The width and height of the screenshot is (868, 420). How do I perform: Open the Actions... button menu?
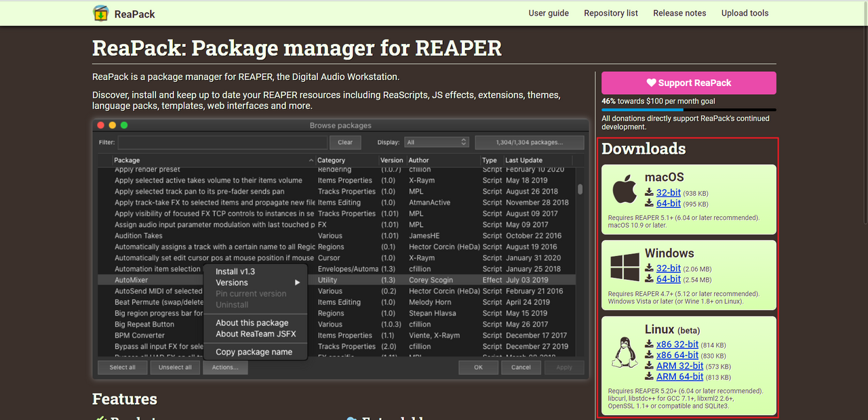(x=225, y=367)
